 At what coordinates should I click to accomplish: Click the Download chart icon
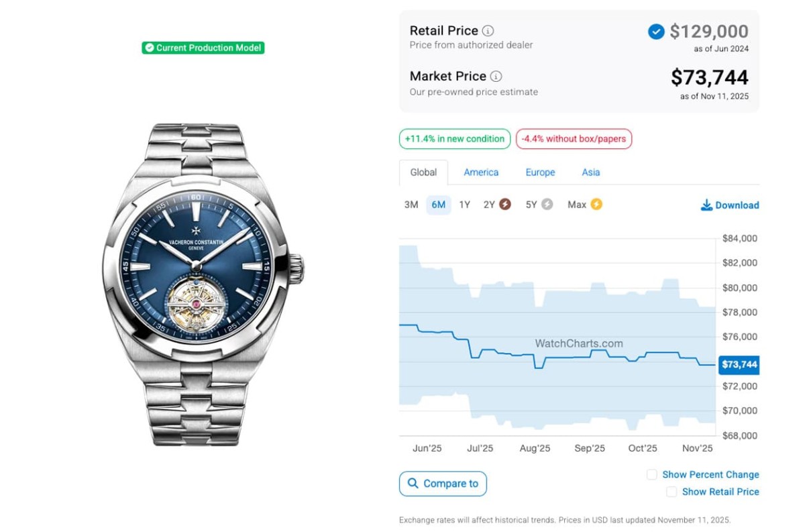pos(706,205)
